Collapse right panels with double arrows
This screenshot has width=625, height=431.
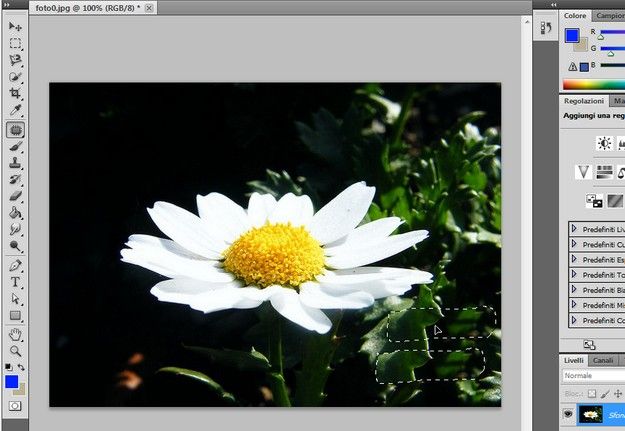tap(554, 4)
